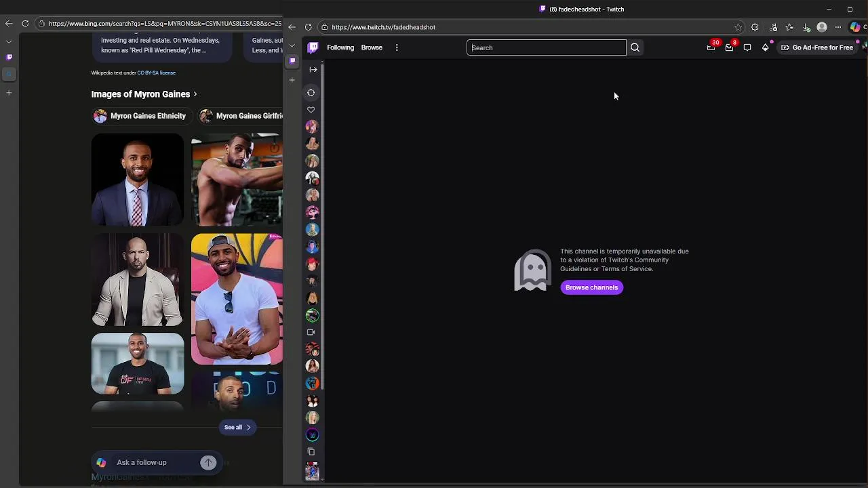Open image of man in white t-shirt

[x=237, y=299]
